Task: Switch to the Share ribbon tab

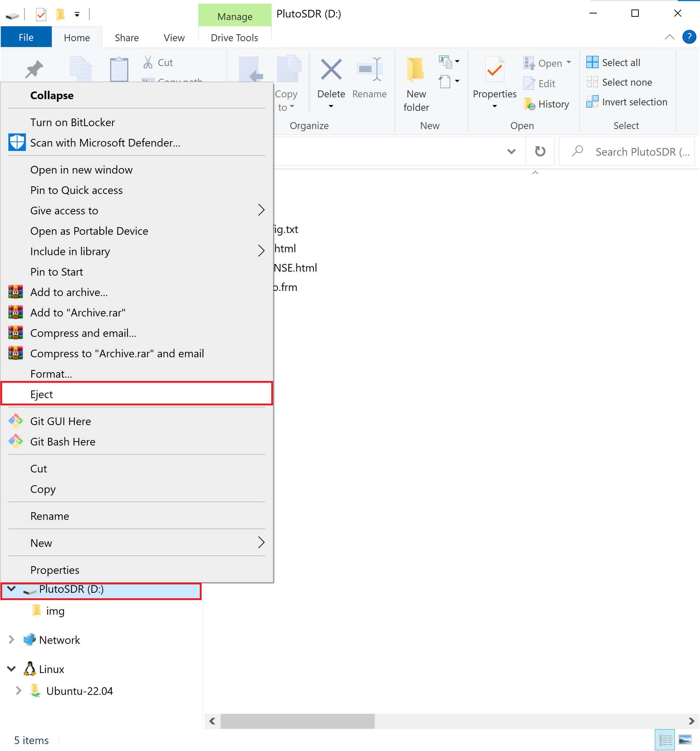Action: pyautogui.click(x=126, y=37)
